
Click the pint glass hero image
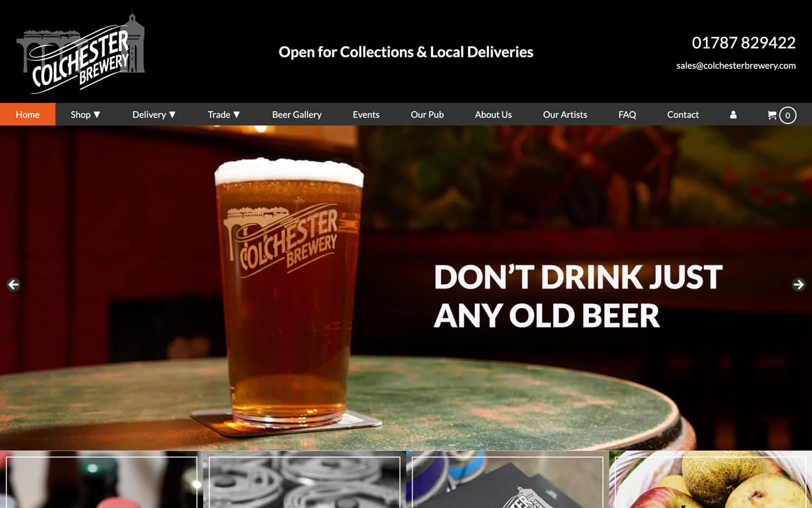point(290,287)
